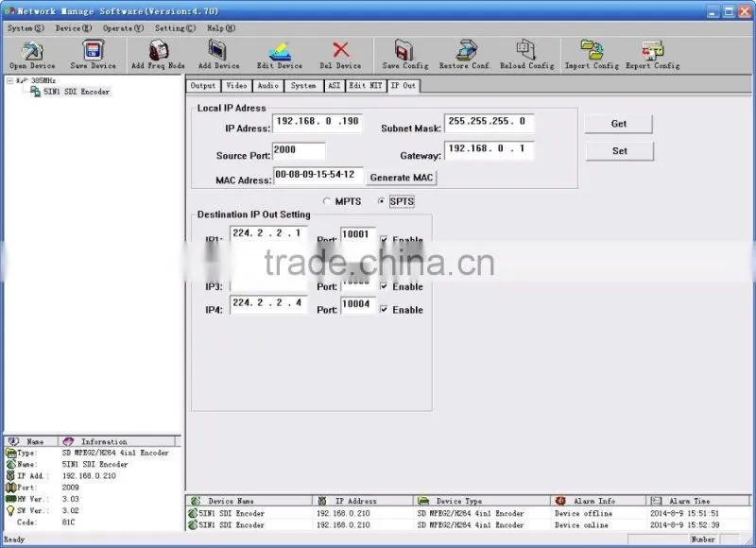The image size is (756, 548).
Task: Click the Set button
Action: pos(620,151)
